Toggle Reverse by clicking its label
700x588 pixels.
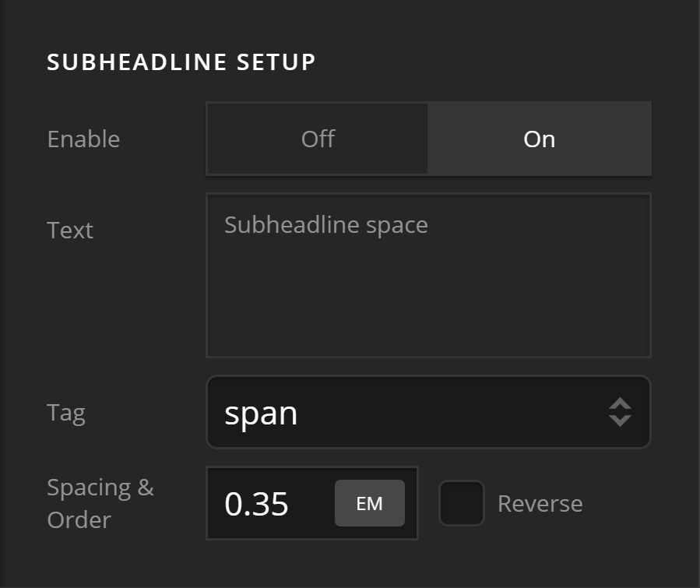pos(540,503)
